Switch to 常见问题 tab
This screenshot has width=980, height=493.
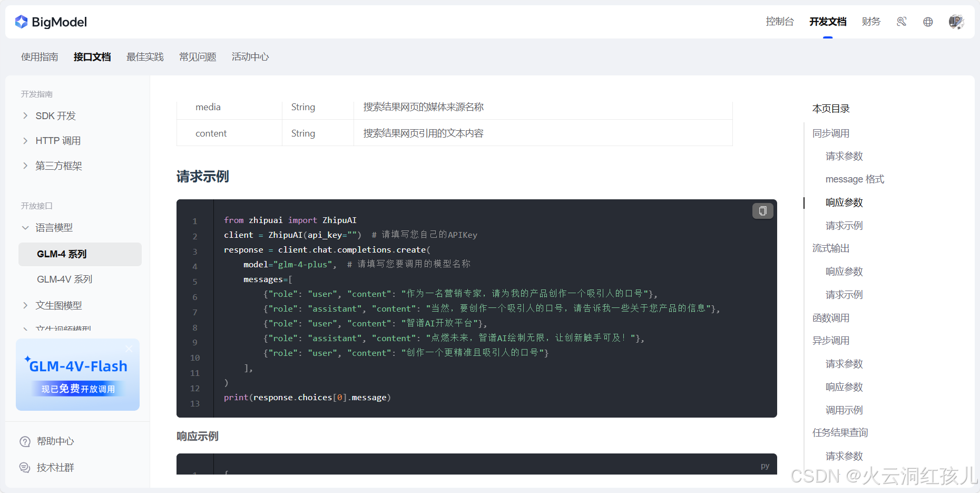coord(198,57)
